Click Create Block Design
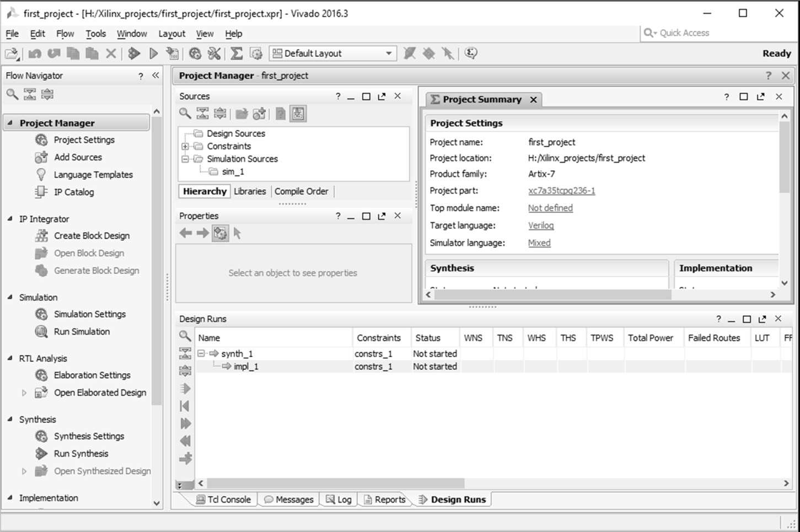 coord(92,235)
